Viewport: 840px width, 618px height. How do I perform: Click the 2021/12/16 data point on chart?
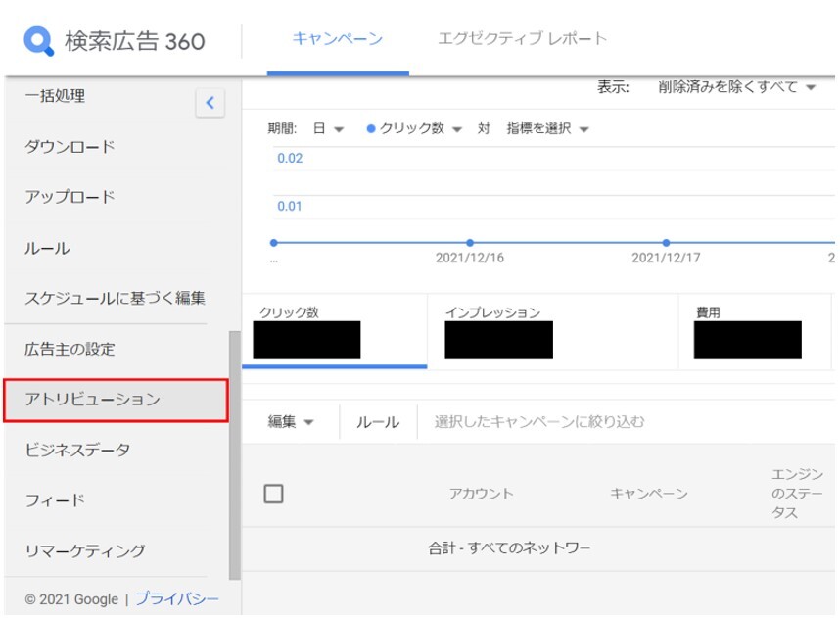click(x=470, y=242)
